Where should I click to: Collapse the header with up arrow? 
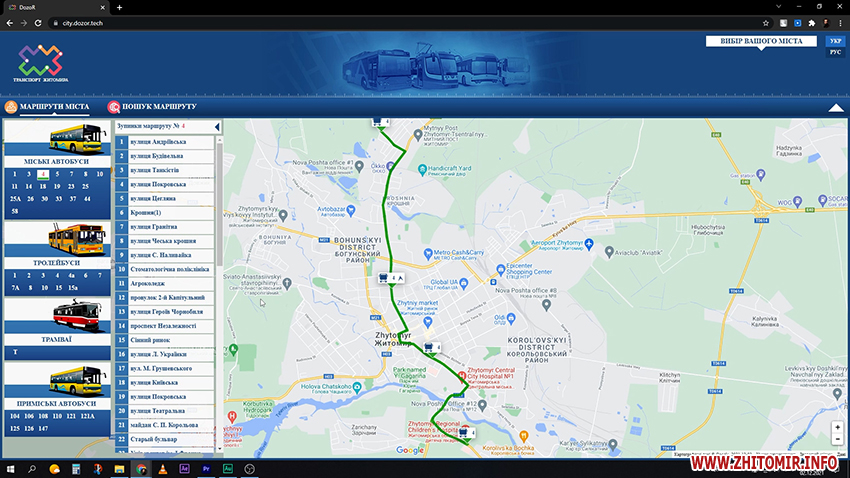pos(836,107)
